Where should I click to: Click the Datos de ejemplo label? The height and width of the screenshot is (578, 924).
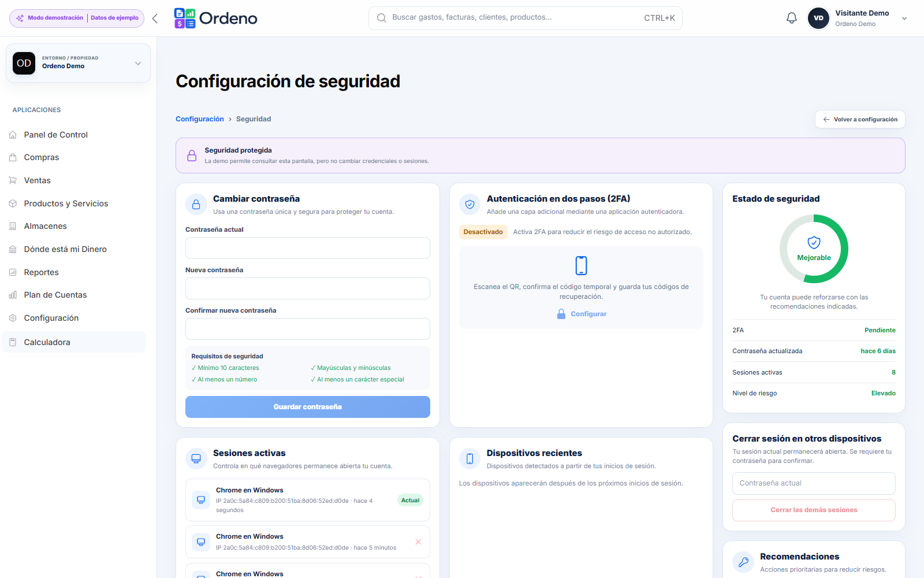[114, 18]
